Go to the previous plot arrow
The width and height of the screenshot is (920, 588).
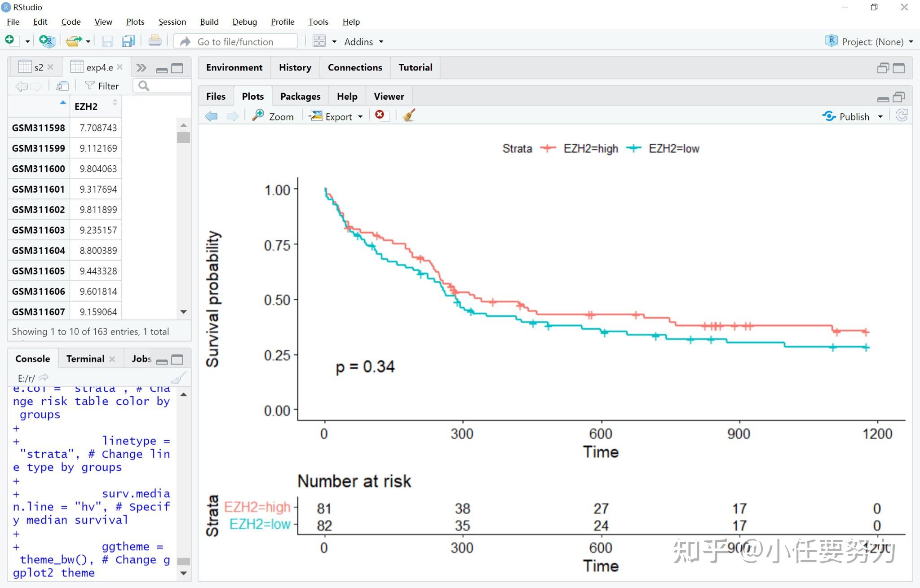211,116
